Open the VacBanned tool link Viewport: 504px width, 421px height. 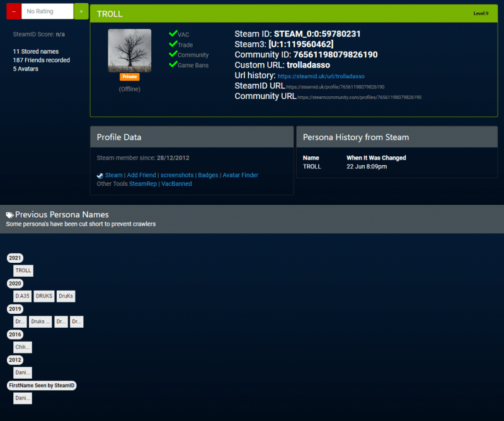tap(176, 183)
